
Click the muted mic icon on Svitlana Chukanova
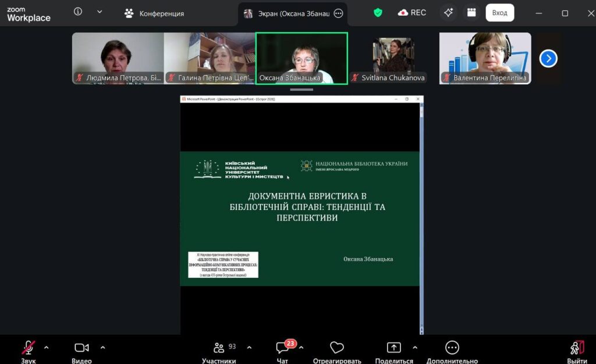(x=354, y=78)
